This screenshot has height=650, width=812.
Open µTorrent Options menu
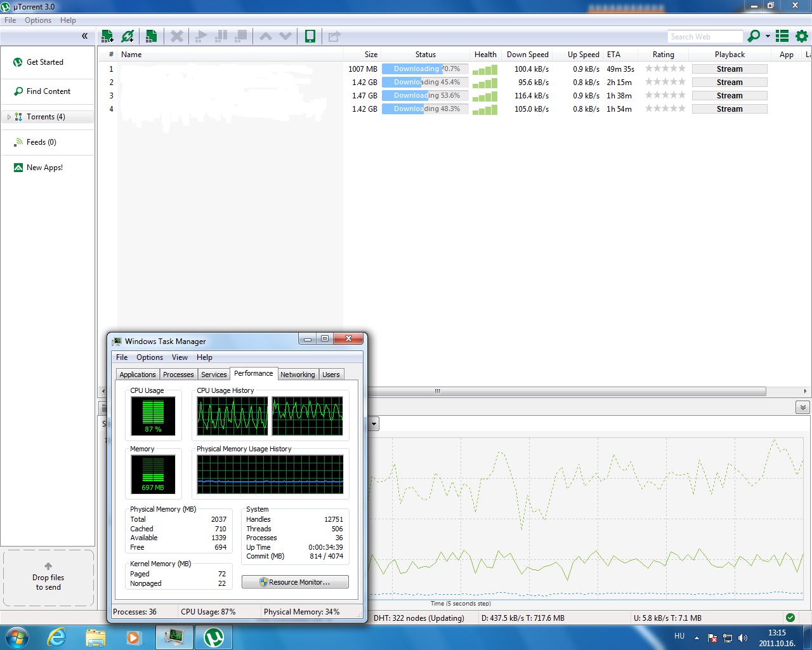tap(38, 20)
